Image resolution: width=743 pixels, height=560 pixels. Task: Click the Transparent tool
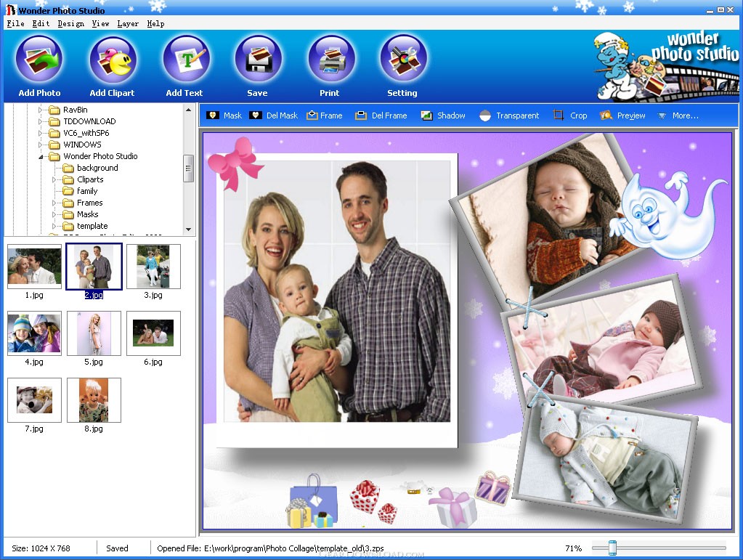click(x=509, y=115)
